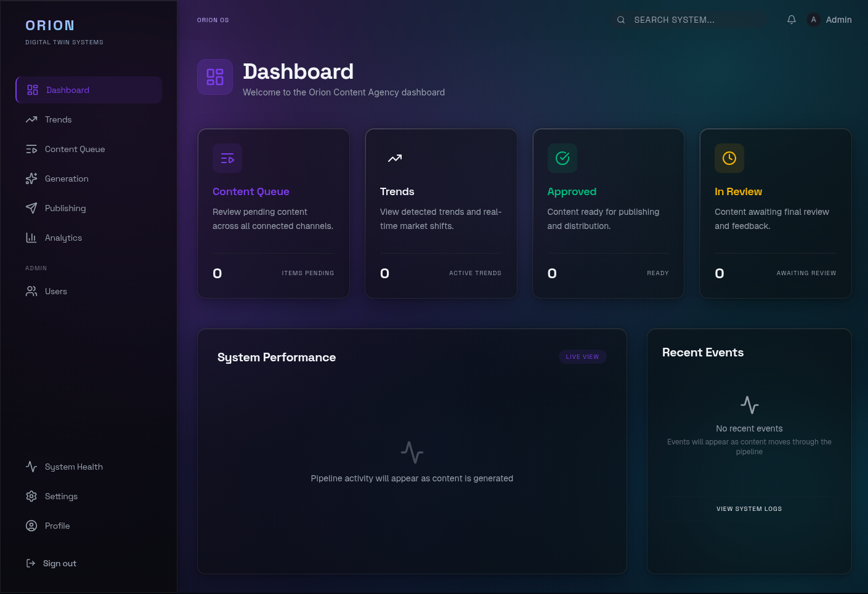Select the Dashboard icon in the sidebar

[x=31, y=89]
